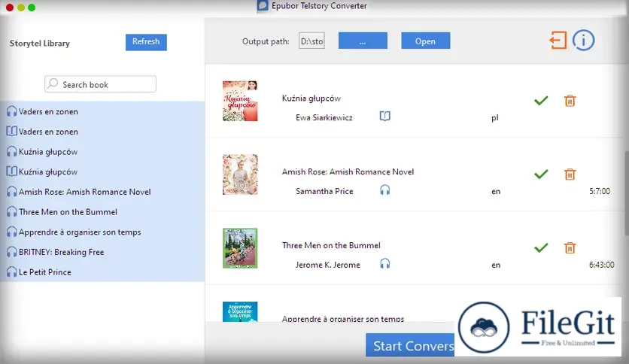Screen dimensions: 629x364
Task: Click the author name Jerome K. Jerome
Action: click(328, 265)
